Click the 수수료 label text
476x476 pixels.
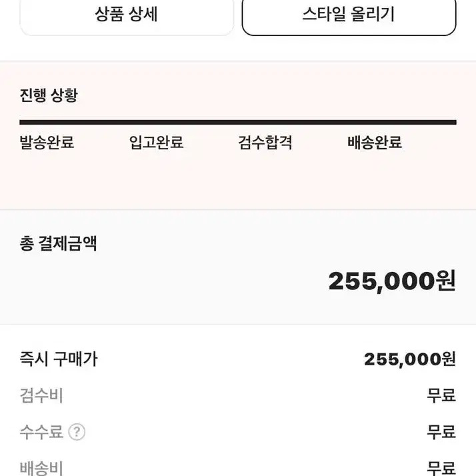click(x=41, y=432)
